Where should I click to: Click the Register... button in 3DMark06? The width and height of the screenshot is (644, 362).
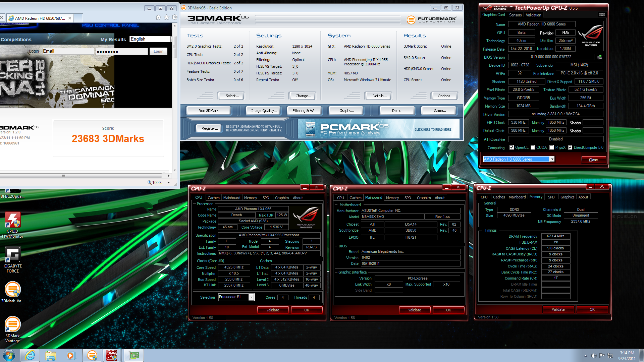click(209, 128)
